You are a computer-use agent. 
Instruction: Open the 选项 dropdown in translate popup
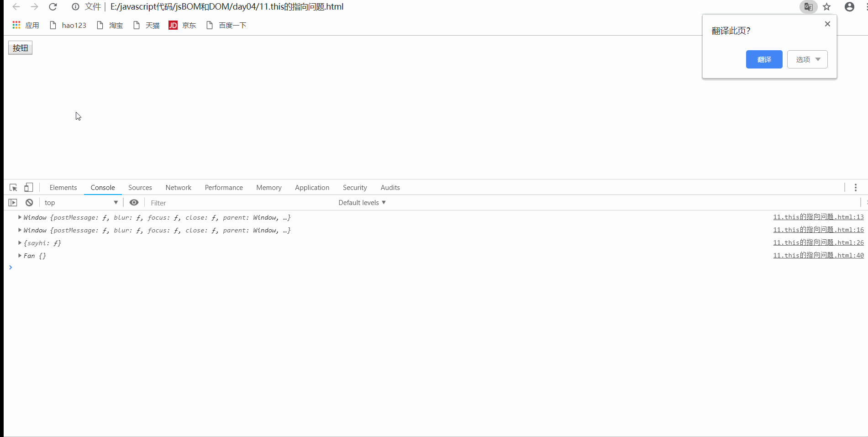point(807,59)
